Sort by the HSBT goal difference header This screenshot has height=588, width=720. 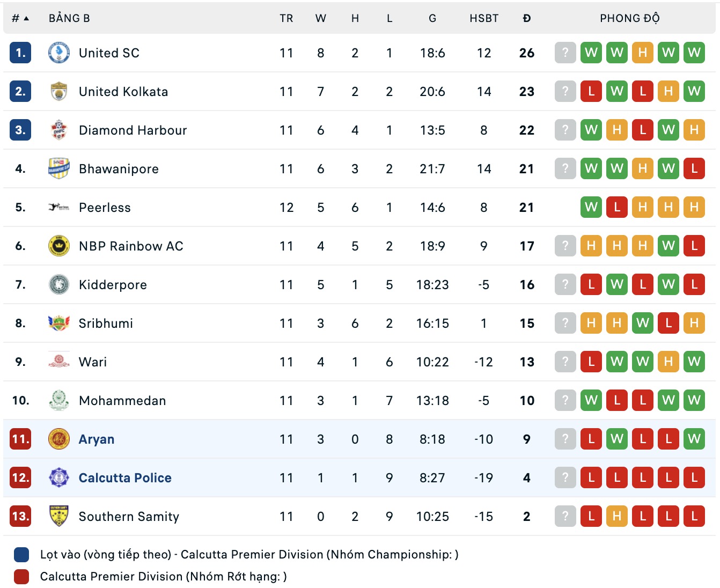tap(483, 18)
